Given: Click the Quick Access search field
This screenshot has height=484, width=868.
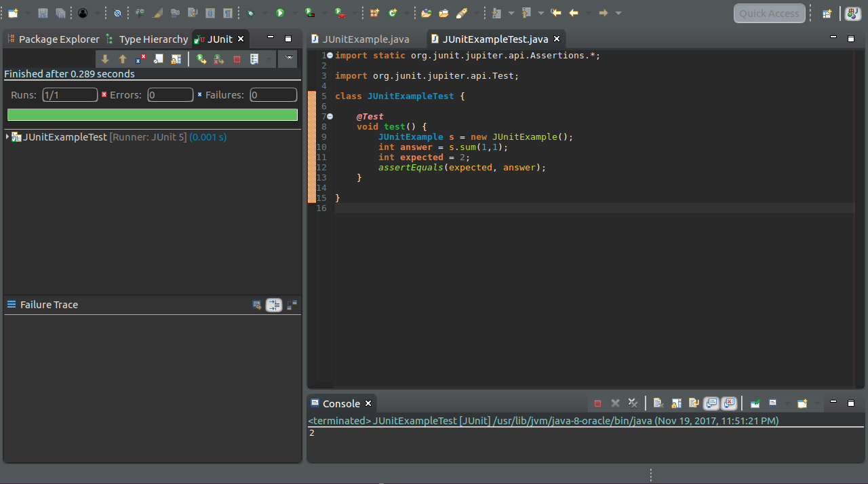Looking at the screenshot, I should 769,14.
